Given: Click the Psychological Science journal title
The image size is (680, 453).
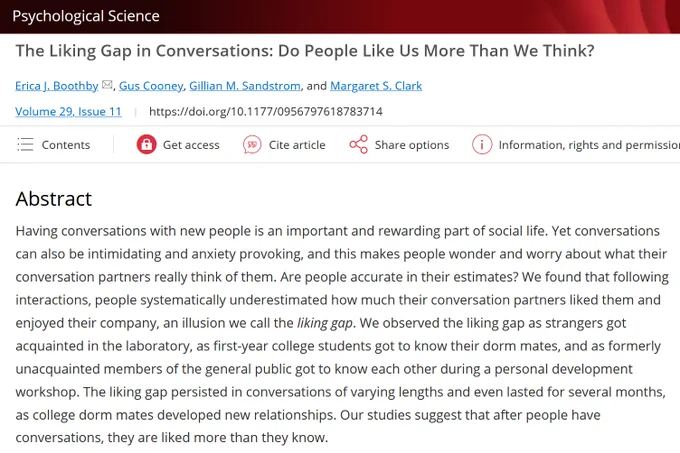Looking at the screenshot, I should point(86,16).
